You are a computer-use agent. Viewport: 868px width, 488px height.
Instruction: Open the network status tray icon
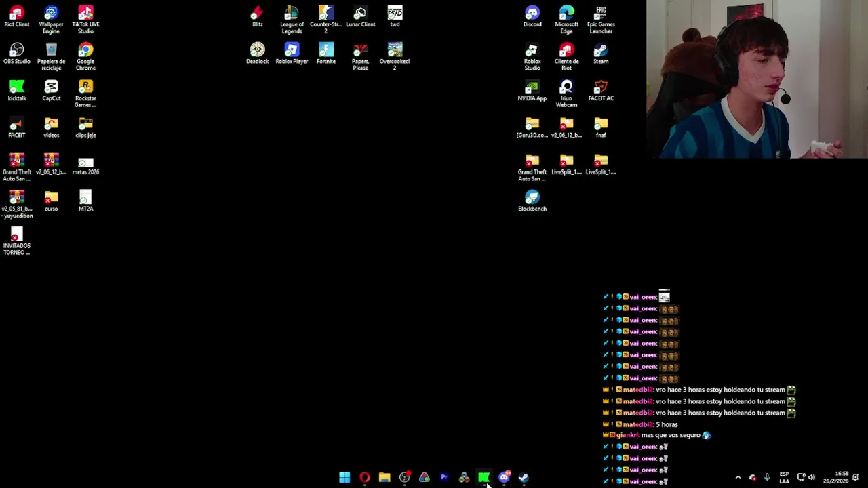[801, 477]
